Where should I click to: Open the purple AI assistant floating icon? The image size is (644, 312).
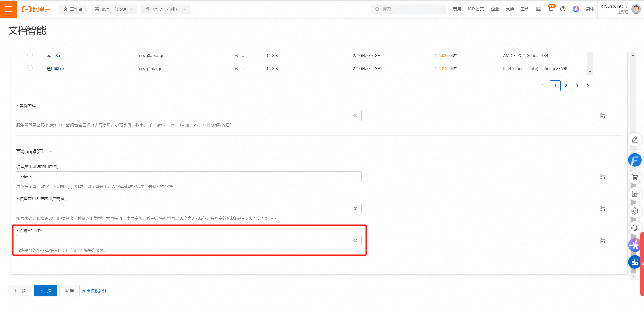point(634,245)
